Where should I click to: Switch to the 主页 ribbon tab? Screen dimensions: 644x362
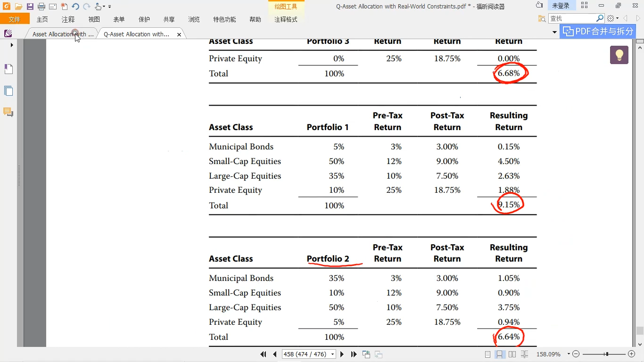click(x=42, y=19)
